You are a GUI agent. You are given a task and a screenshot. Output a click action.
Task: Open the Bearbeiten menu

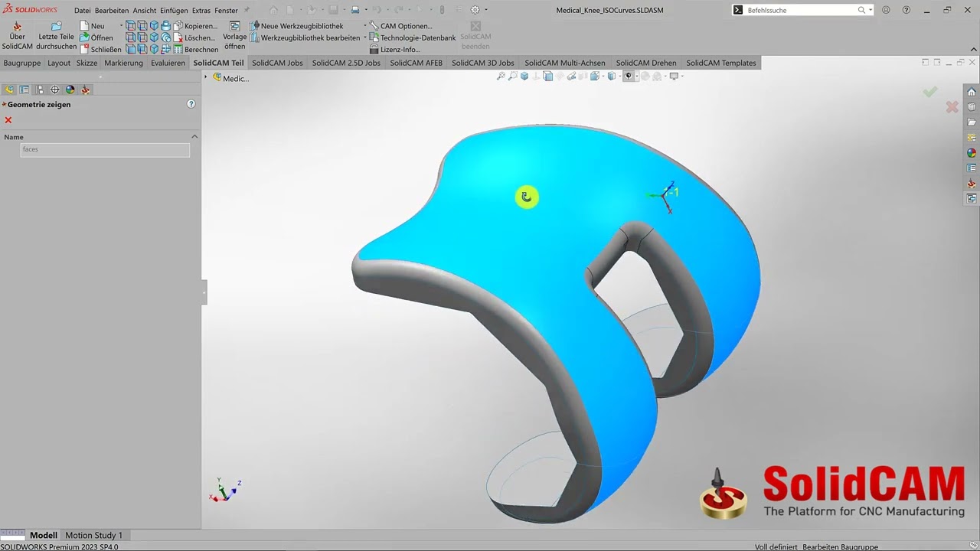pyautogui.click(x=112, y=11)
